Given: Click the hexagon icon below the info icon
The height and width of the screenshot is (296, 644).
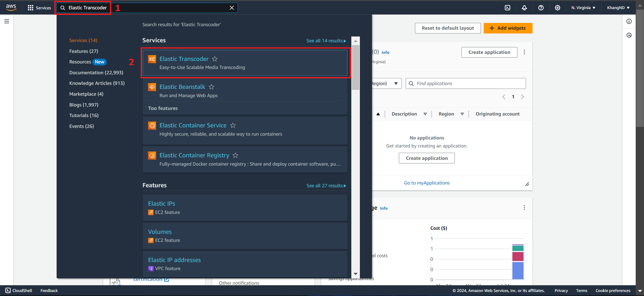Looking at the screenshot, I should [629, 35].
